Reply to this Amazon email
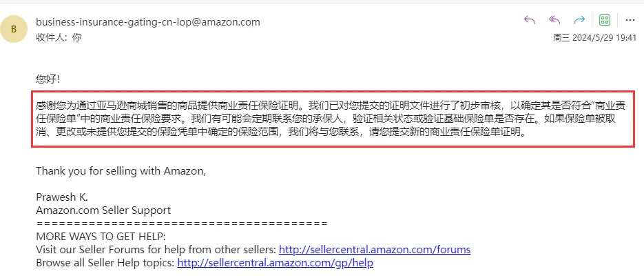The width and height of the screenshot is (644, 276). coord(530,20)
